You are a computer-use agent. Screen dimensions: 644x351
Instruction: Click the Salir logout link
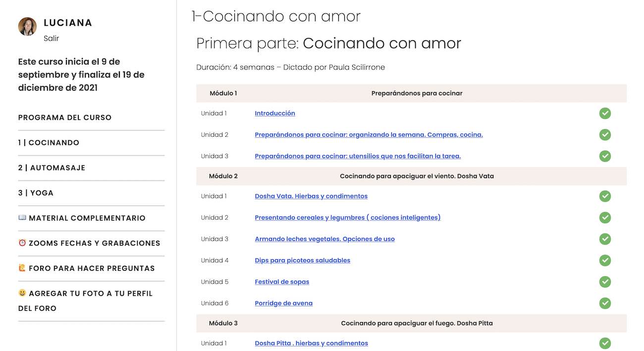(51, 38)
